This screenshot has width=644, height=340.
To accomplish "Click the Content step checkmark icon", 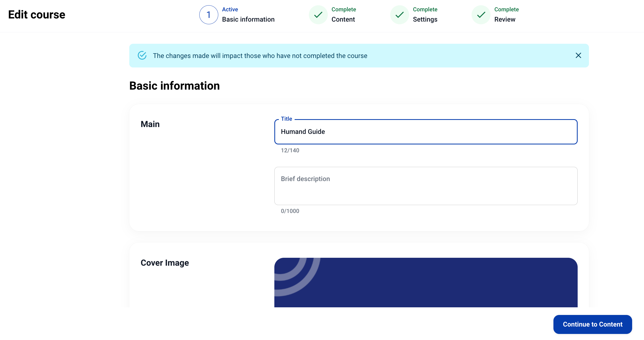I will (318, 15).
